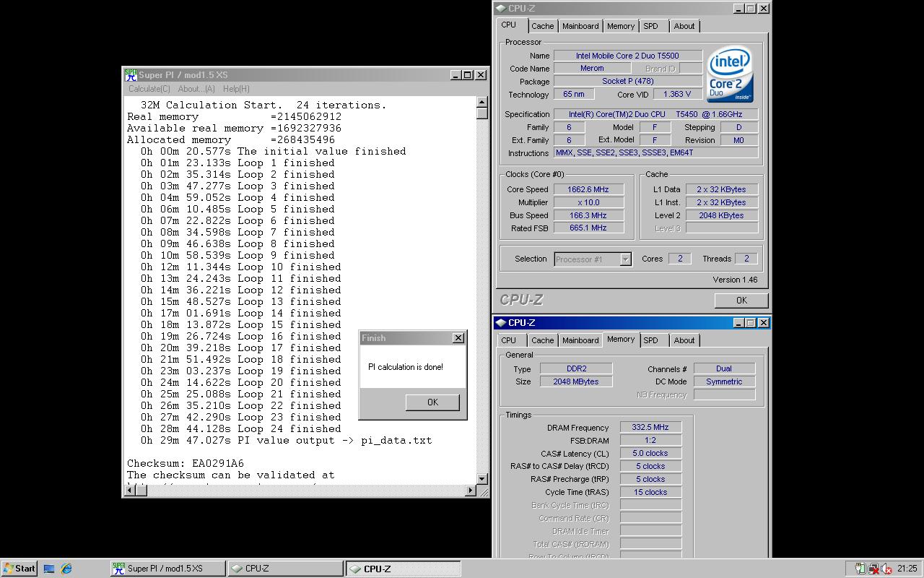Viewport: 924px width, 578px height.
Task: Open the Help(H) menu in Super PI
Action: click(x=236, y=89)
